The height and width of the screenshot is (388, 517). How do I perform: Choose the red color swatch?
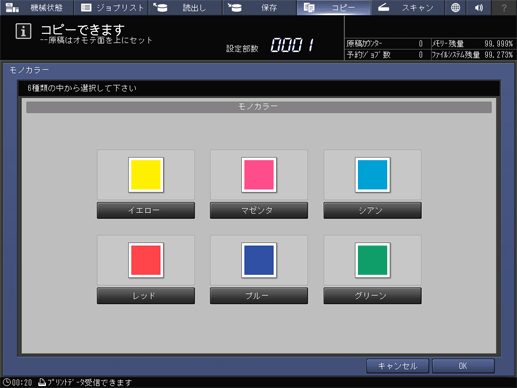(146, 260)
